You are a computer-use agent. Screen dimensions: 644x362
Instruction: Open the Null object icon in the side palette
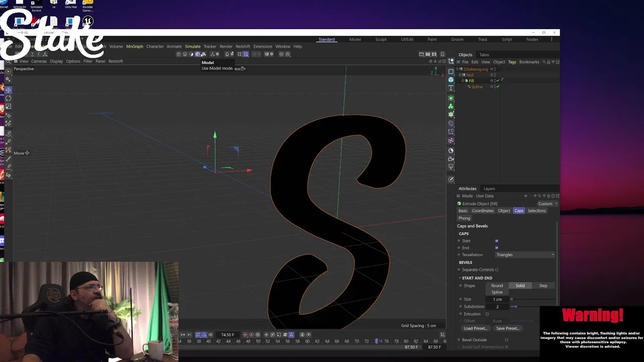click(x=451, y=62)
